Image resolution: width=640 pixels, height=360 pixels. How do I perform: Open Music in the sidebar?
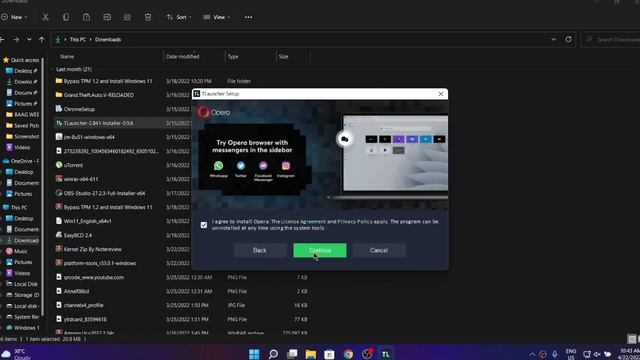17,251
